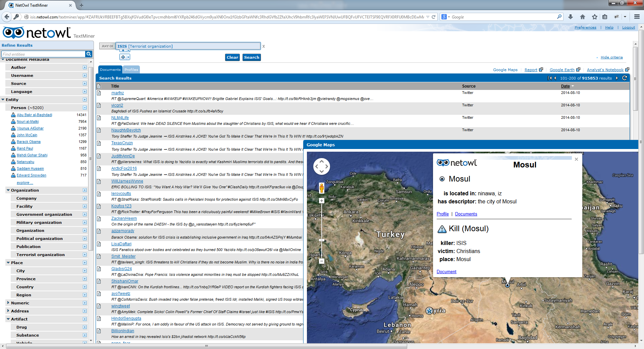Click the document icon for the JudithAnnDe row
644x349 pixels.
click(x=99, y=156)
